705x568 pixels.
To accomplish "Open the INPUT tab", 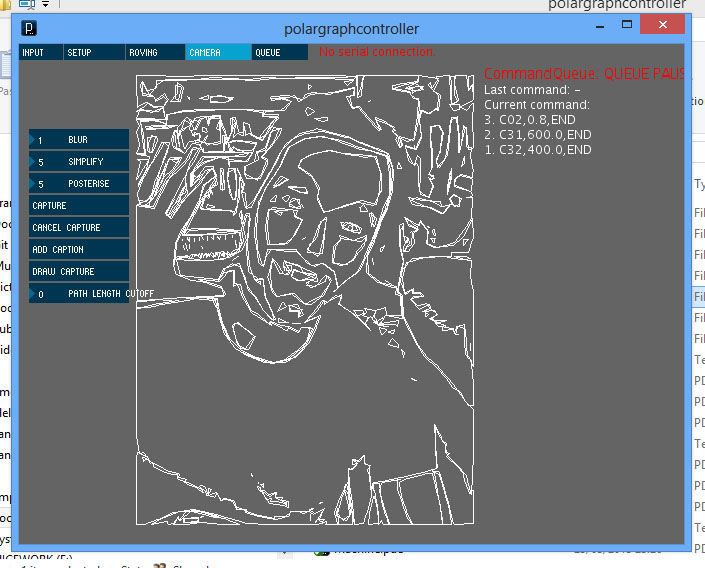I will tap(40, 52).
